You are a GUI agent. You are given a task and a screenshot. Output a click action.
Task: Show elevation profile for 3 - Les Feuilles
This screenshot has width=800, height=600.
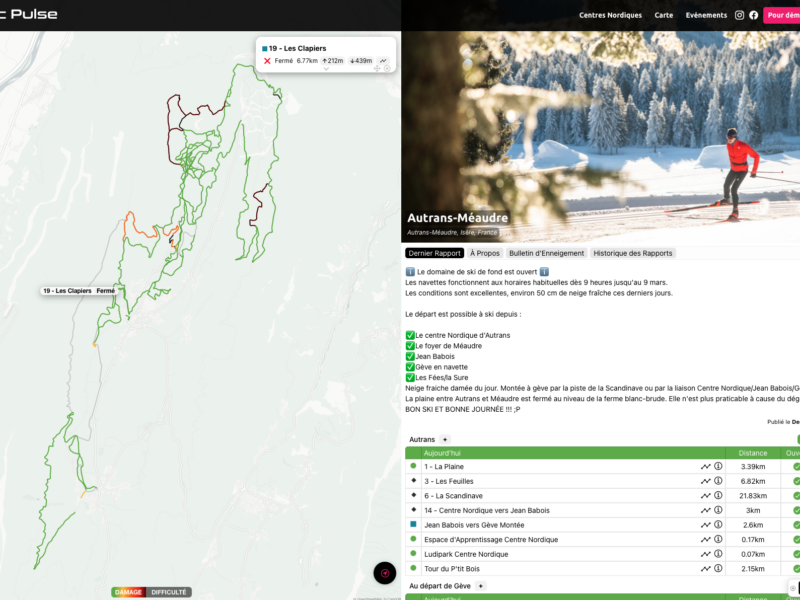tap(706, 481)
